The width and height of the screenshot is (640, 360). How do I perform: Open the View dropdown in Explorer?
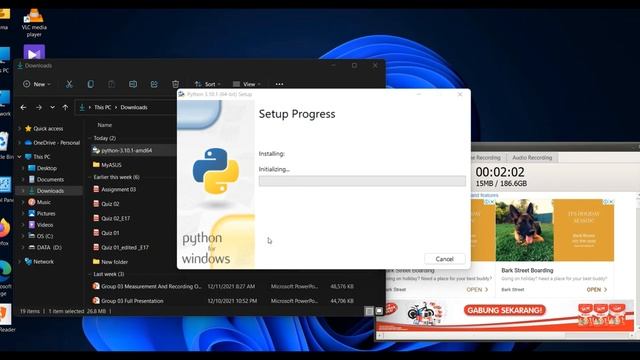tap(247, 84)
